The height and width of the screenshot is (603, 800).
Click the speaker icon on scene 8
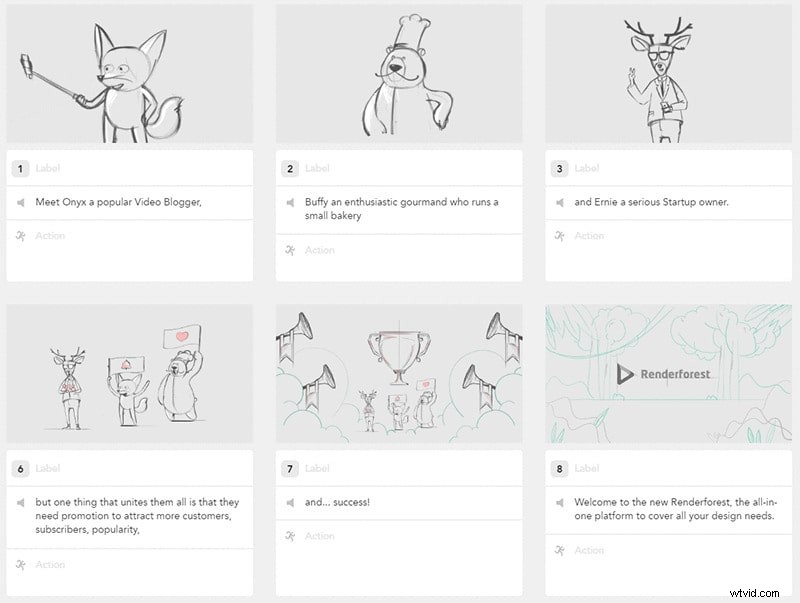tap(559, 502)
